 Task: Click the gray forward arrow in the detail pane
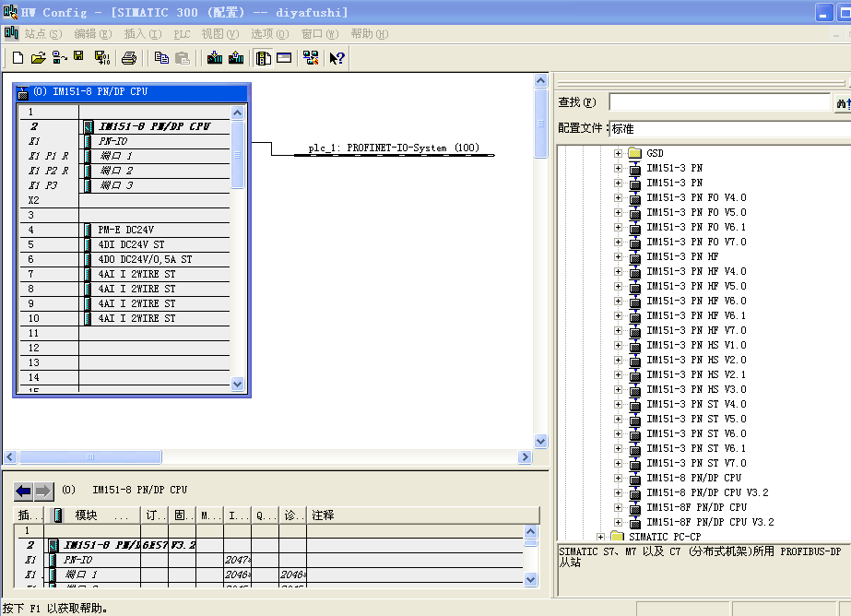point(44,492)
